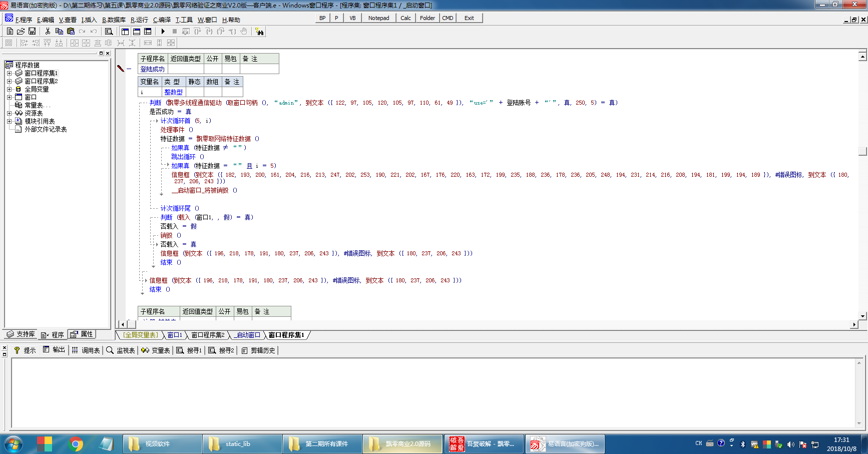The height and width of the screenshot is (454, 868).
Task: Open the 窗口程序集2 editor tab
Action: [x=208, y=335]
